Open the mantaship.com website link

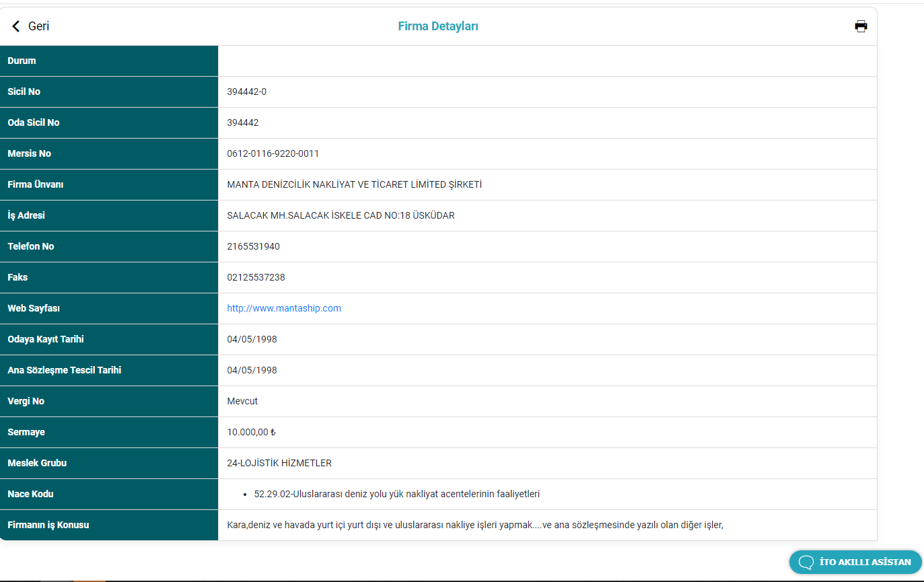click(284, 308)
